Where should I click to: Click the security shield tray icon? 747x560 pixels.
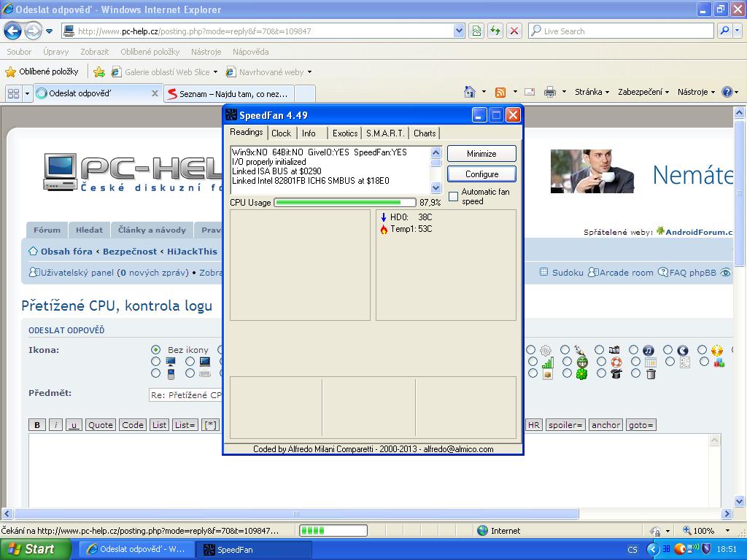click(x=706, y=549)
